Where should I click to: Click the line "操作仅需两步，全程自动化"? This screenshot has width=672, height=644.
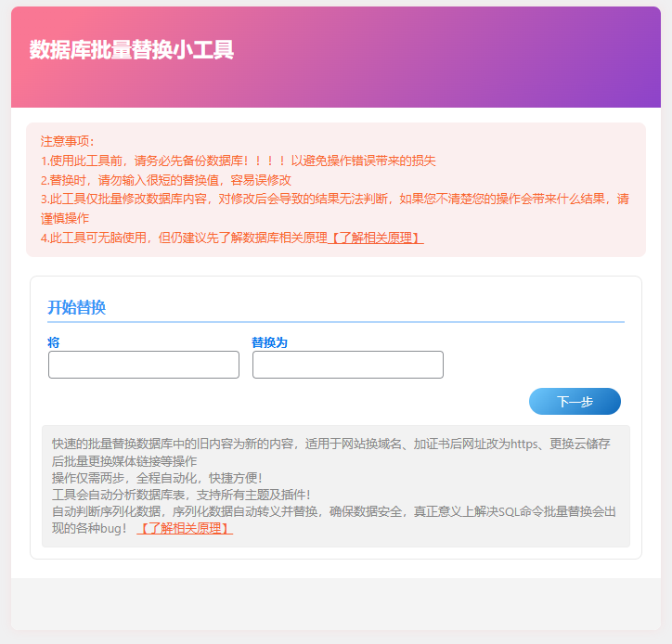point(157,478)
